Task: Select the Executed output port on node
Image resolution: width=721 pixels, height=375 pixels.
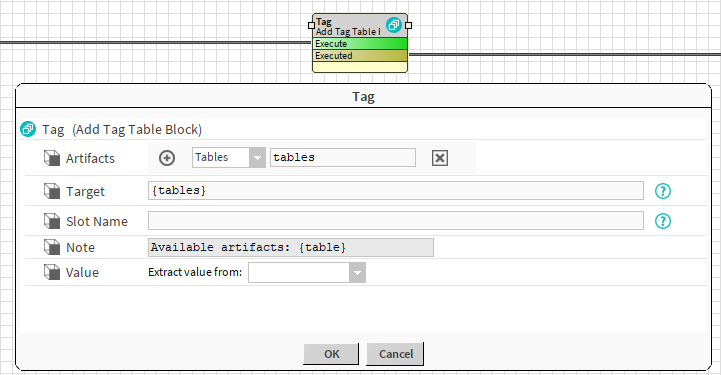Action: click(360, 56)
